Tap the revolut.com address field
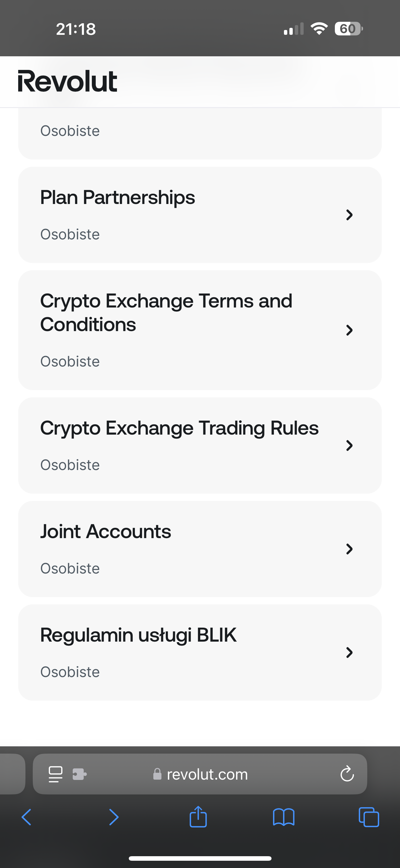The height and width of the screenshot is (868, 400). pos(207,774)
